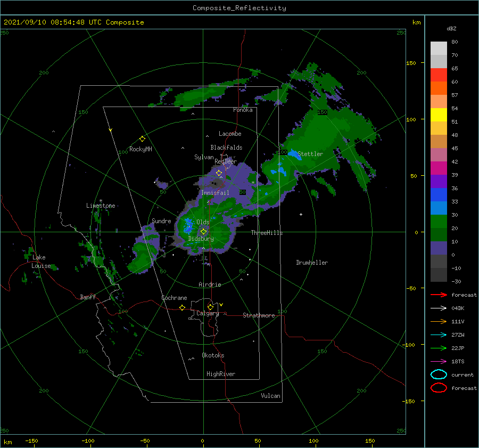479x448 pixels.
Task: Click the Okotoks city label
Action: pos(213,355)
